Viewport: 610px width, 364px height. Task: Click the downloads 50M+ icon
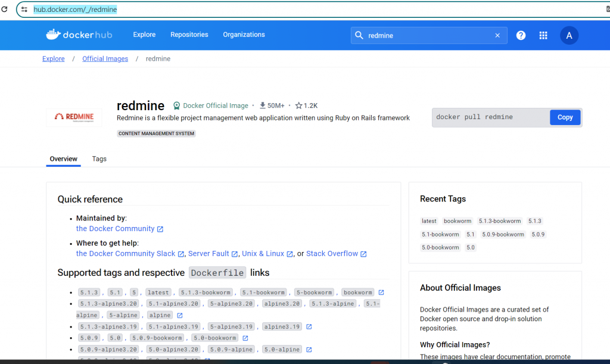(263, 105)
